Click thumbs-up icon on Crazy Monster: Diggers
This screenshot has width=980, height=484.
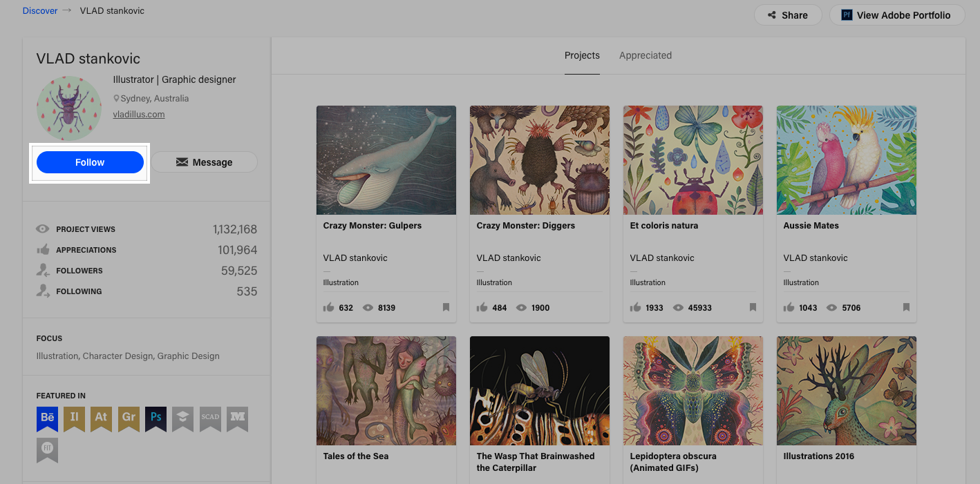click(482, 307)
